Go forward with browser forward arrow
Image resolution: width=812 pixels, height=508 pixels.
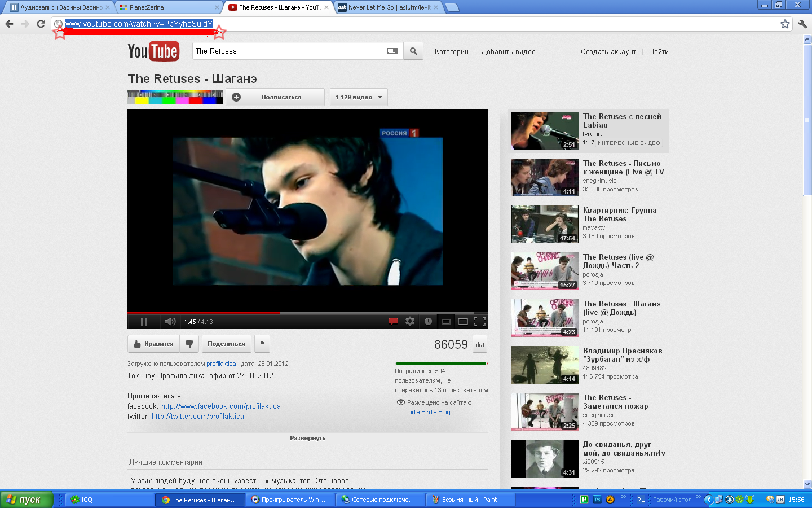25,24
